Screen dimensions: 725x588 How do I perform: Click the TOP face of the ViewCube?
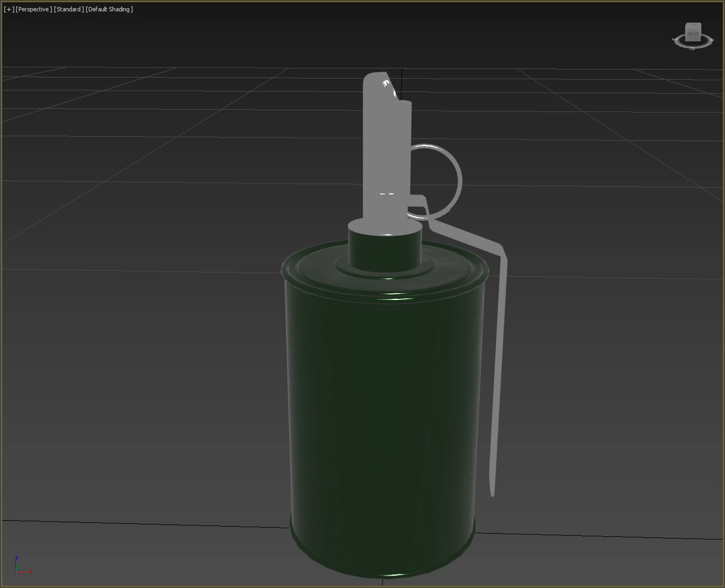click(693, 24)
